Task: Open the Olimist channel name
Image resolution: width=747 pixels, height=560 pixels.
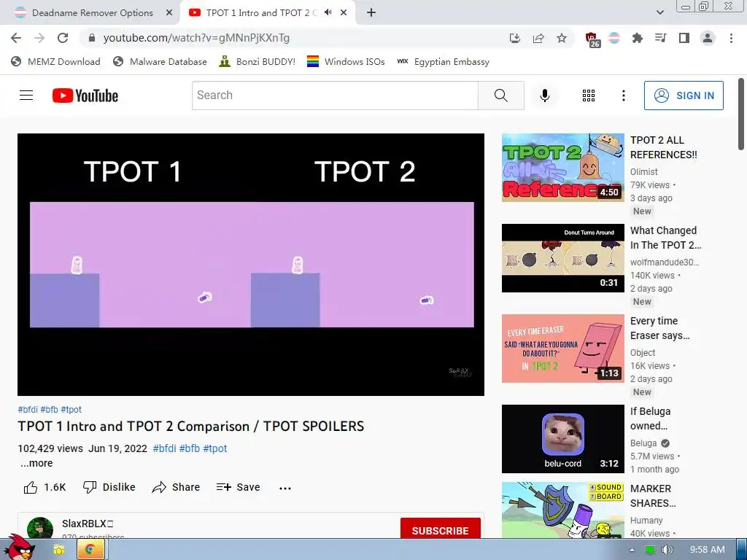Action: point(643,172)
